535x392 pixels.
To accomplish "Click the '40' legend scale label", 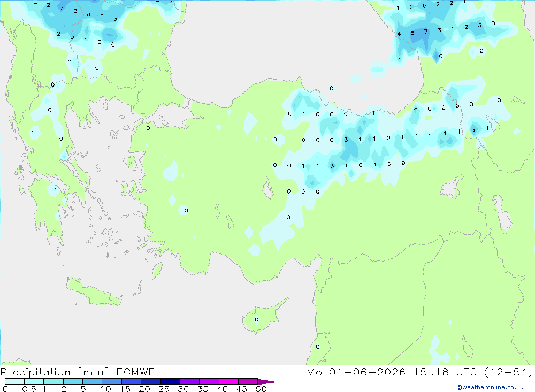I will coord(222,389).
